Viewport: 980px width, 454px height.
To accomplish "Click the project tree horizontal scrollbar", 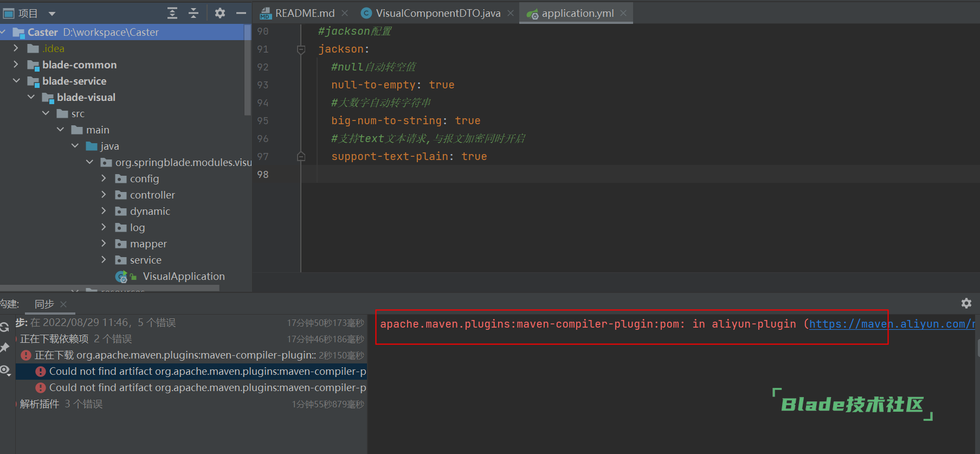I will [109, 288].
